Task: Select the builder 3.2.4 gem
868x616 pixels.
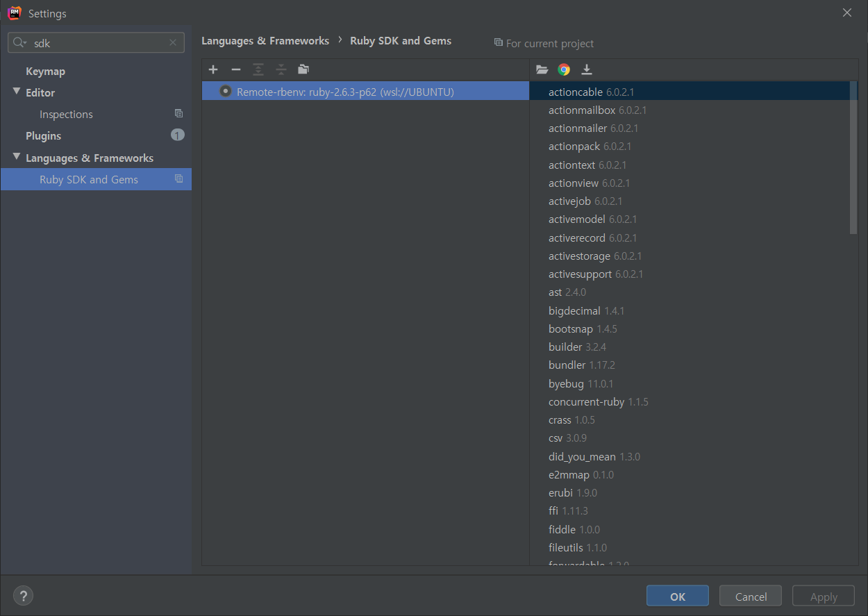Action: 694,347
